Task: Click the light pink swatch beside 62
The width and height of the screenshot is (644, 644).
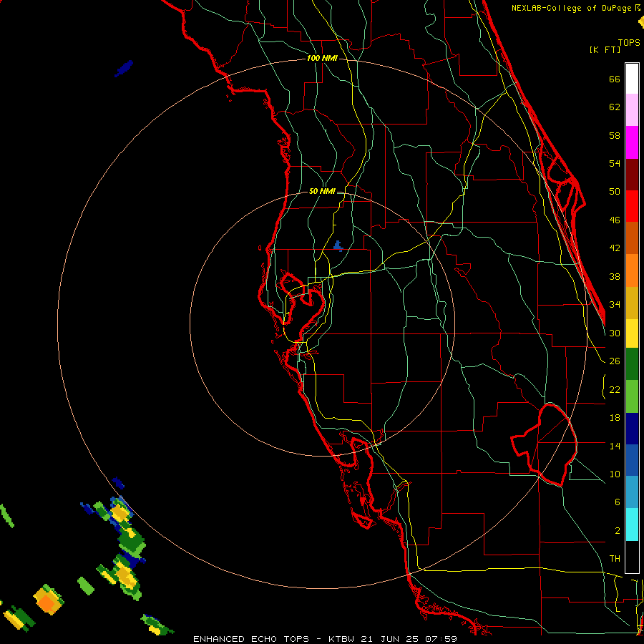Action: [x=632, y=110]
